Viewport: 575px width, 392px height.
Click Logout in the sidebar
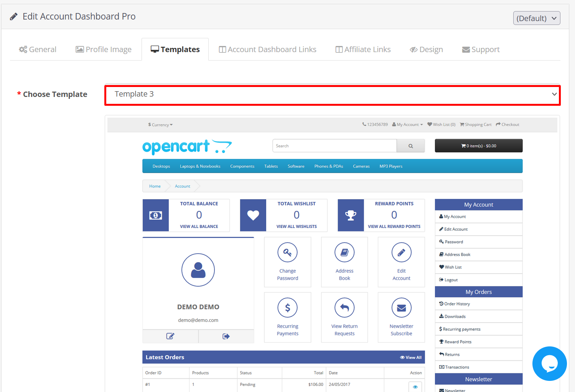pos(479,280)
